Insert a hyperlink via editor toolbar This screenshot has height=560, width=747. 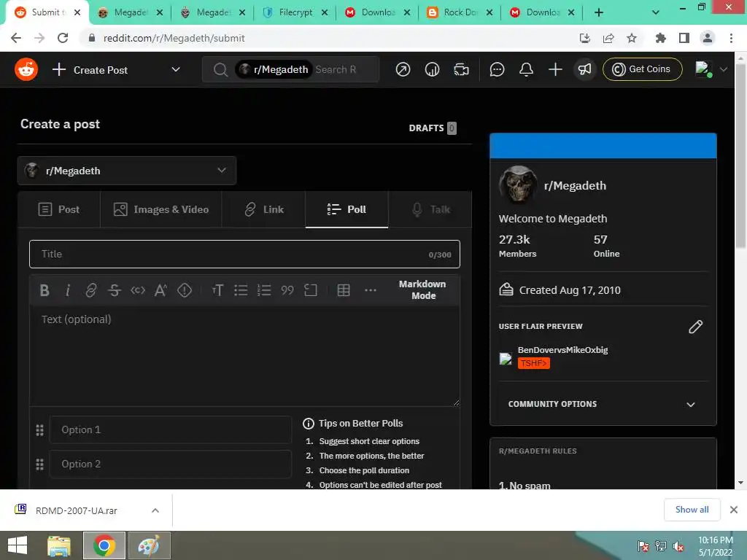91,290
